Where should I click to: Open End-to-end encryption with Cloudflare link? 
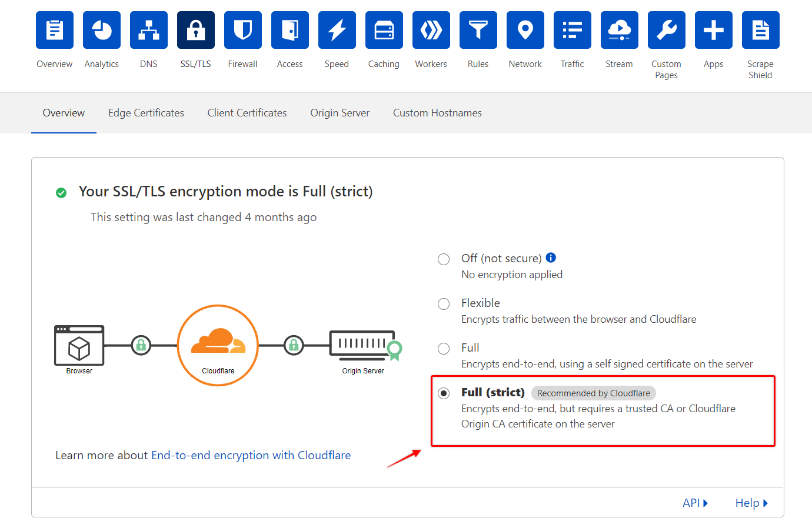(251, 455)
